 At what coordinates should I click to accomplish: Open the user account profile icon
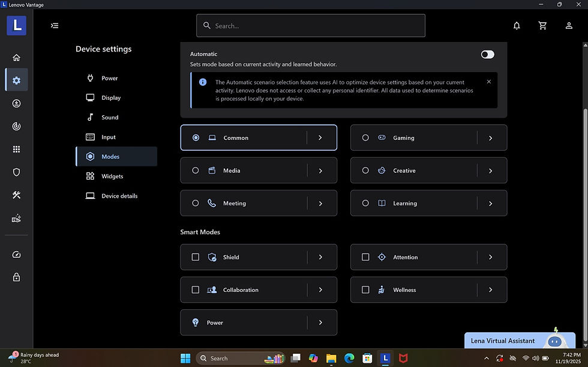point(569,25)
